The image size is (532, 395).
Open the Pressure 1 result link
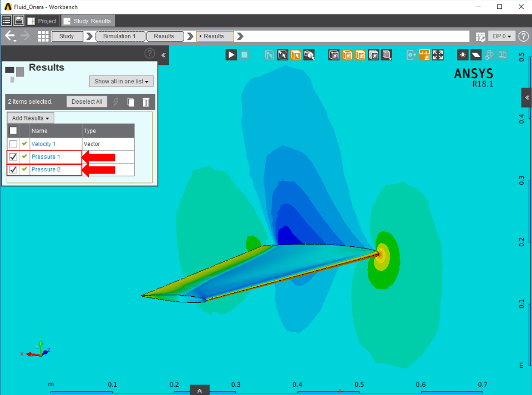[46, 156]
